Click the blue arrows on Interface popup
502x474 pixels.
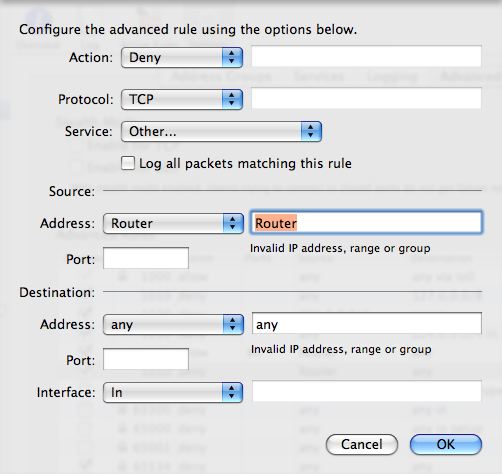(x=232, y=392)
